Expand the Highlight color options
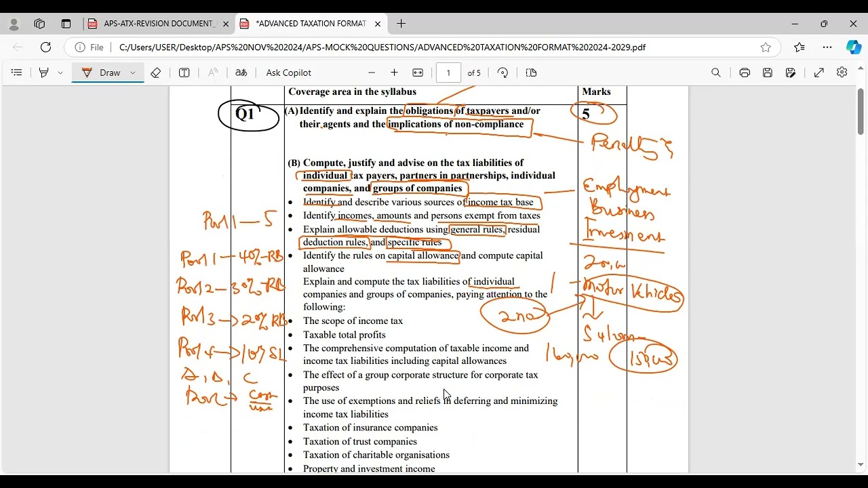This screenshot has width=868, height=488. point(60,73)
